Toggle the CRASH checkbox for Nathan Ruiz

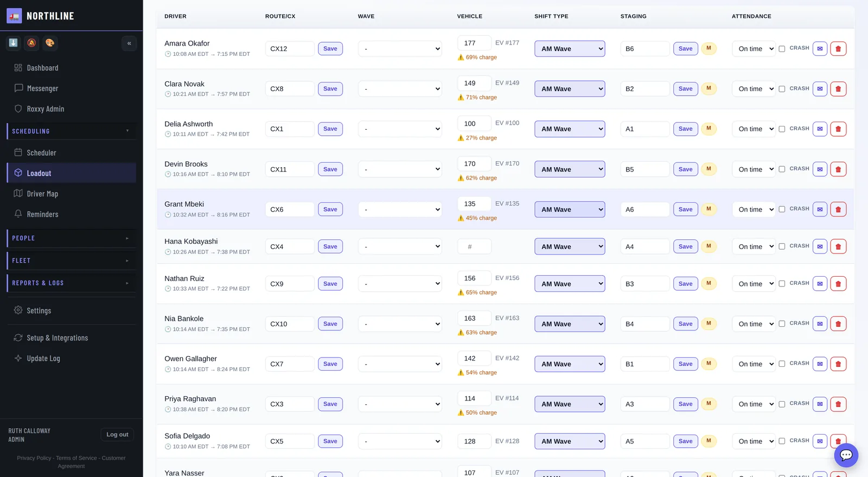click(782, 284)
